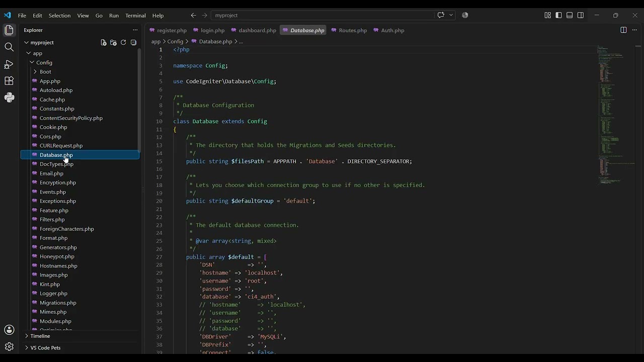This screenshot has width=644, height=362.
Task: Switch to the Auth.php tab
Action: (x=388, y=31)
